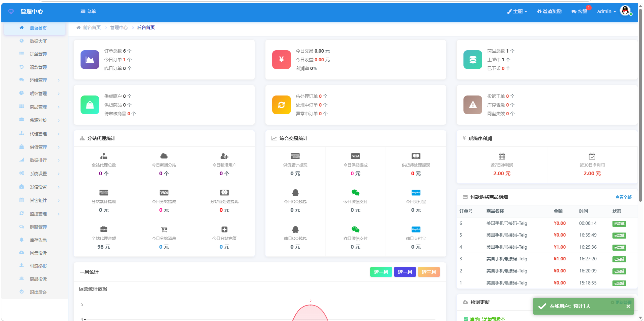
Task: Click the 近7日净利润 calendar icon
Action: tap(502, 156)
